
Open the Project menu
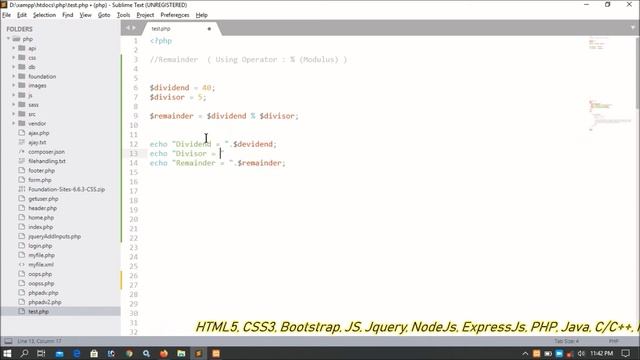tap(145, 15)
